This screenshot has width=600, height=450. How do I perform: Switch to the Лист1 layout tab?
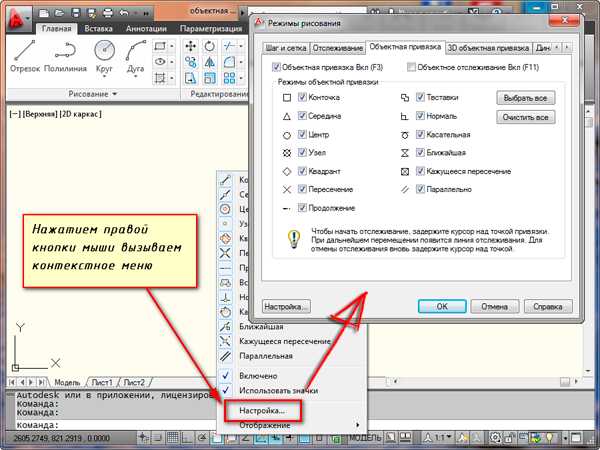click(x=102, y=382)
